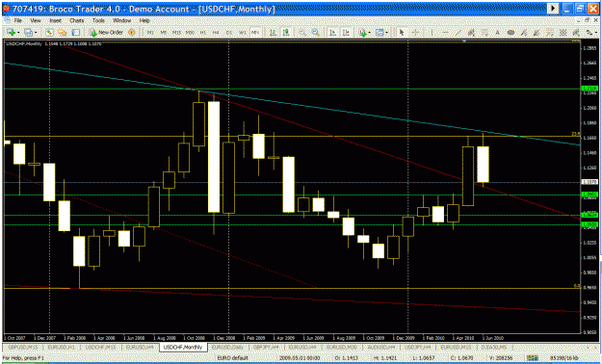The height and width of the screenshot is (364, 602).
Task: Switch to the USDJPY,H4 chart tab
Action: tap(418, 347)
